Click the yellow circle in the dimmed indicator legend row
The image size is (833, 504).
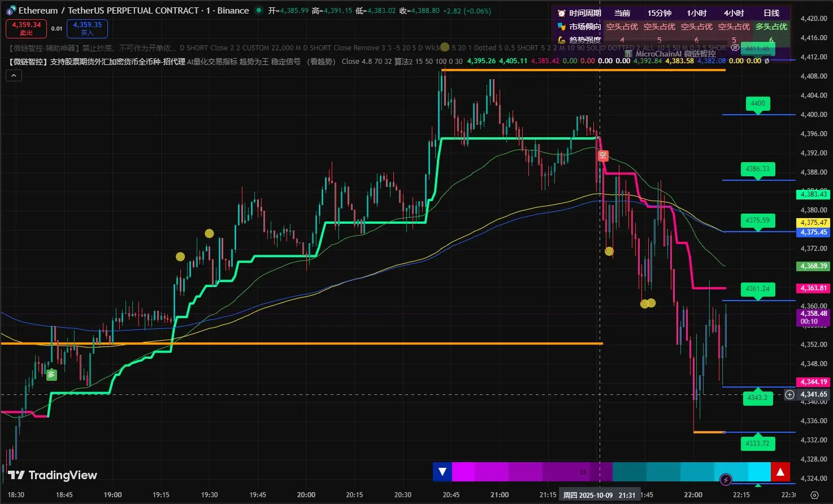pyautogui.click(x=445, y=47)
